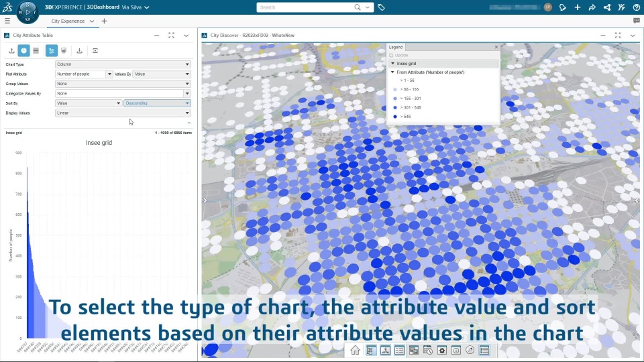Open the tools icon in top bar
Image resolution: width=644 pixels, height=362 pixels.
point(621,7)
